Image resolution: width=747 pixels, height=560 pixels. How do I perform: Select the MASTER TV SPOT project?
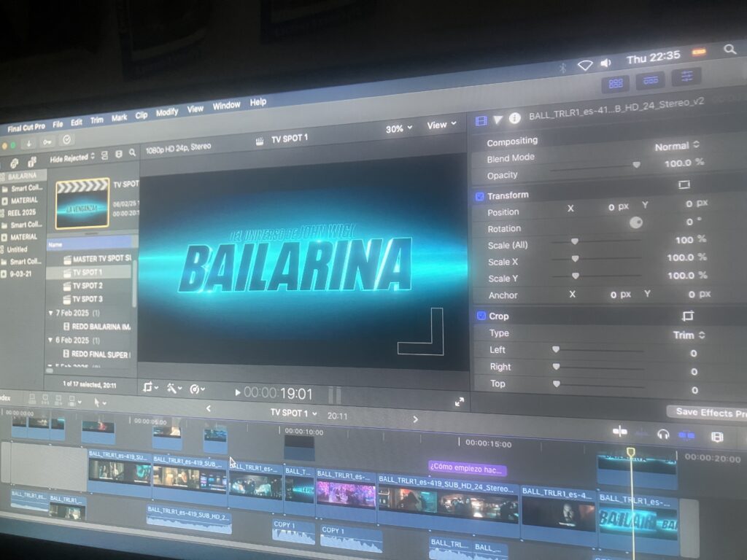pyautogui.click(x=97, y=259)
